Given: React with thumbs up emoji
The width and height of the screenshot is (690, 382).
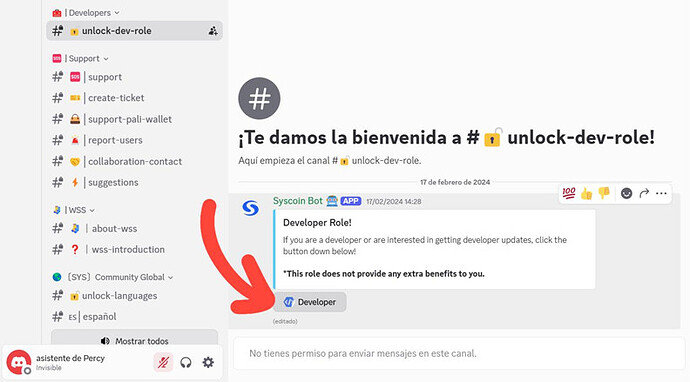Looking at the screenshot, I should coord(586,193).
